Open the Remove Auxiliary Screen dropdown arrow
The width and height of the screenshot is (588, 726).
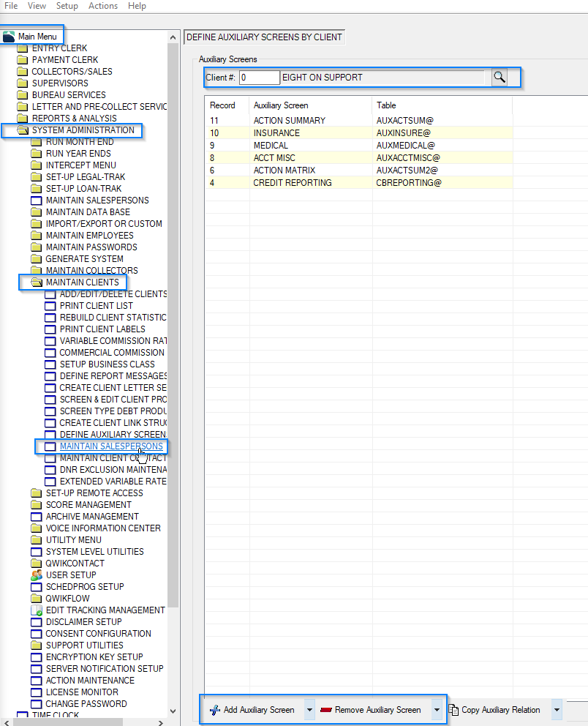[437, 710]
